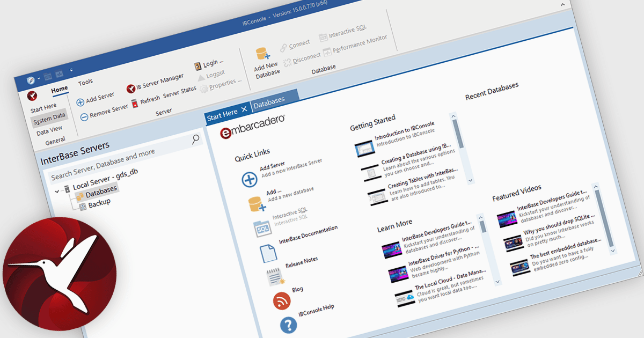
Task: Click the Add Server quick link plus icon
Action: point(250,179)
